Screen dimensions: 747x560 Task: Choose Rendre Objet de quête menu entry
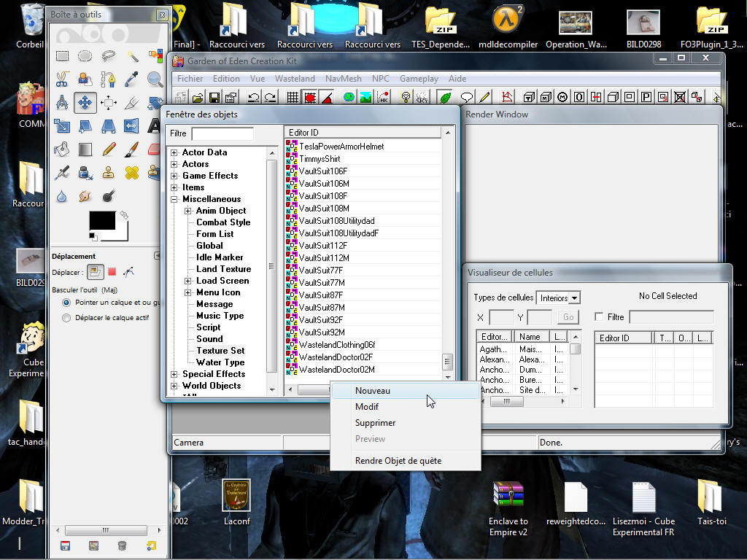(404, 461)
